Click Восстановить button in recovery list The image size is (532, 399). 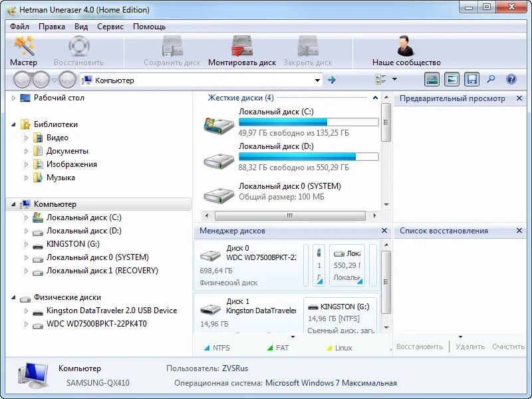click(x=420, y=346)
